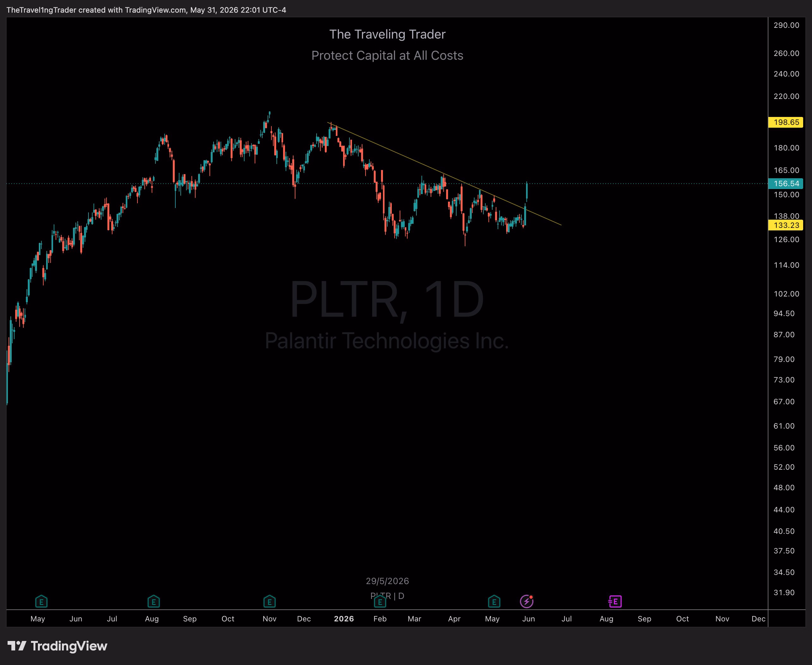This screenshot has height=665, width=812.
Task: Click the 156.54 current price label
Action: coord(785,184)
